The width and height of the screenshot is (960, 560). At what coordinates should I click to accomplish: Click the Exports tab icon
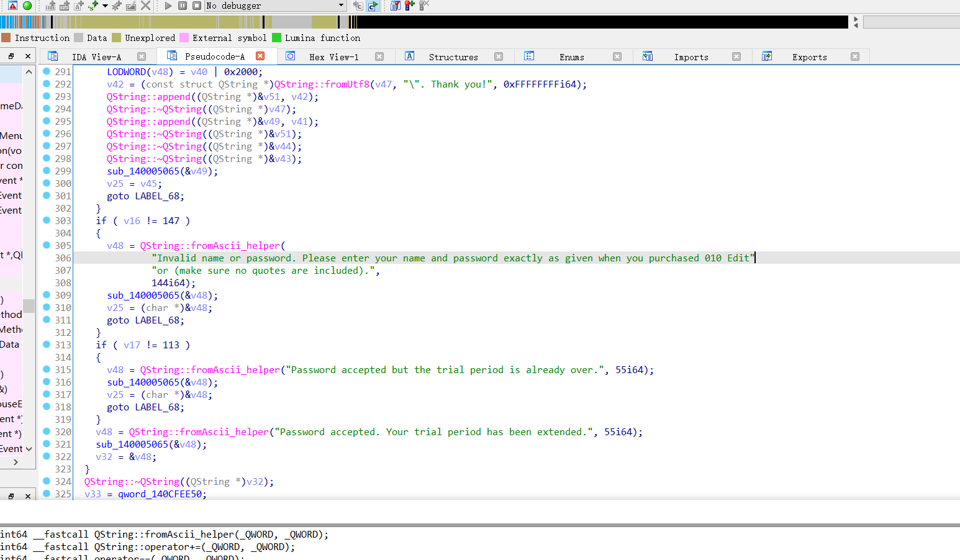tap(767, 56)
